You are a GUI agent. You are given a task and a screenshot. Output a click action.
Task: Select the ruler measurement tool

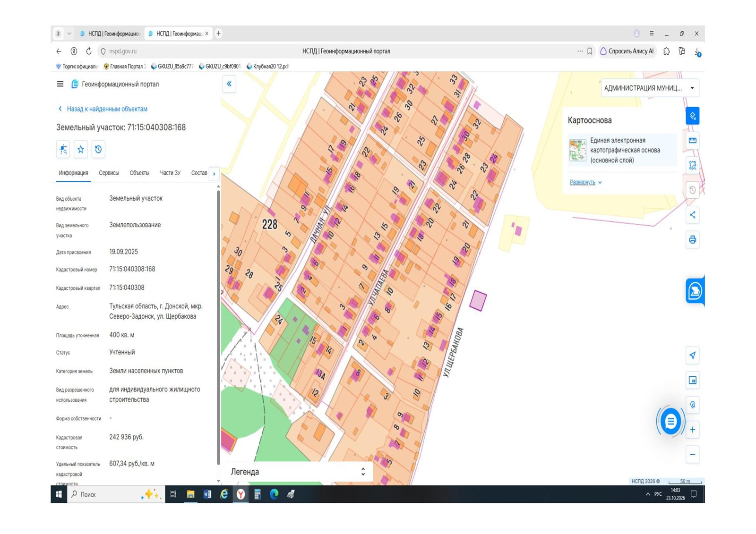693,141
